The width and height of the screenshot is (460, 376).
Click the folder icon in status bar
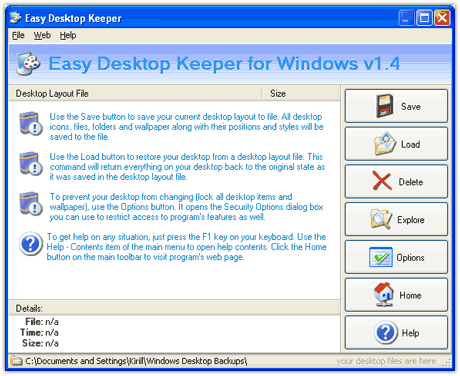15,361
